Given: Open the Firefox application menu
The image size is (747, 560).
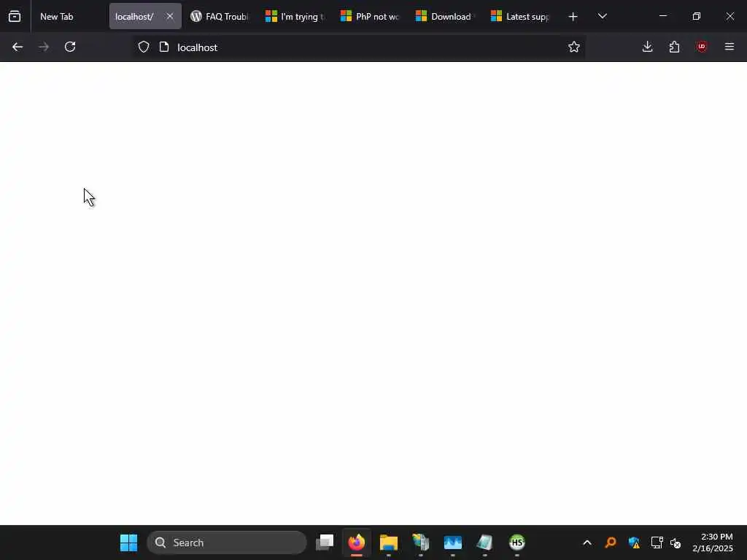Looking at the screenshot, I should click(729, 47).
